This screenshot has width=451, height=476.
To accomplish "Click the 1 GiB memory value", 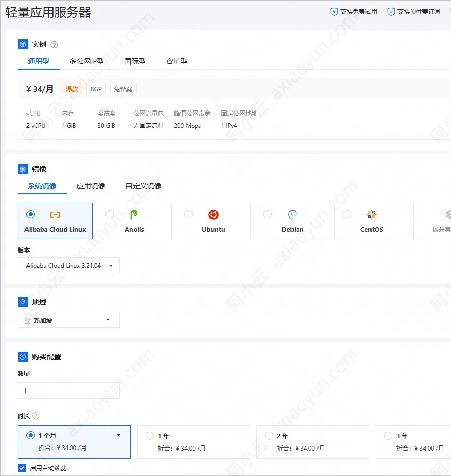I will point(69,125).
